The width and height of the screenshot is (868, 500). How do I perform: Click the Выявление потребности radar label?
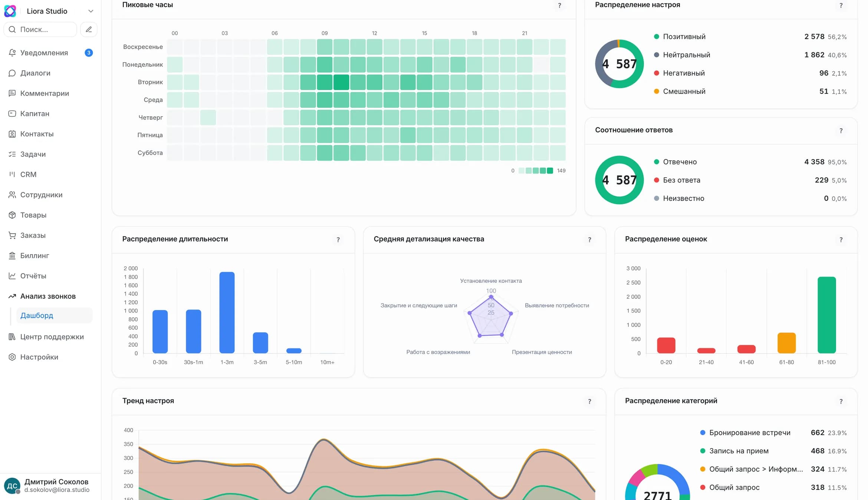tap(557, 305)
